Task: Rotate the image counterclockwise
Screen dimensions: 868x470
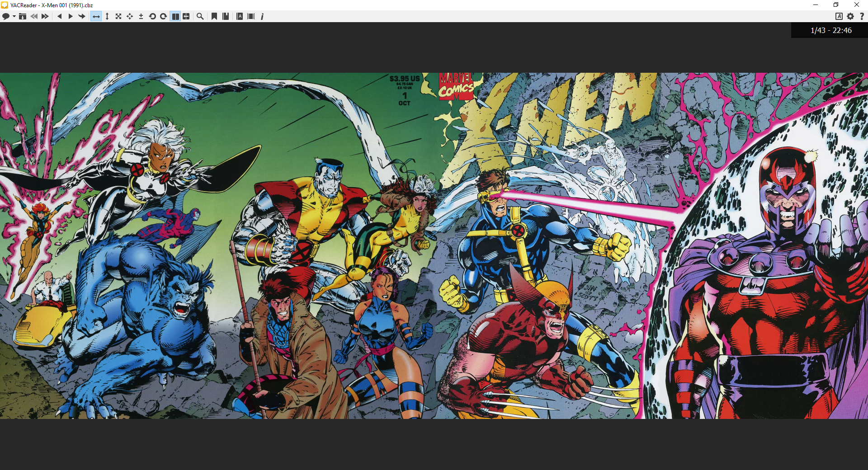Action: pos(152,16)
